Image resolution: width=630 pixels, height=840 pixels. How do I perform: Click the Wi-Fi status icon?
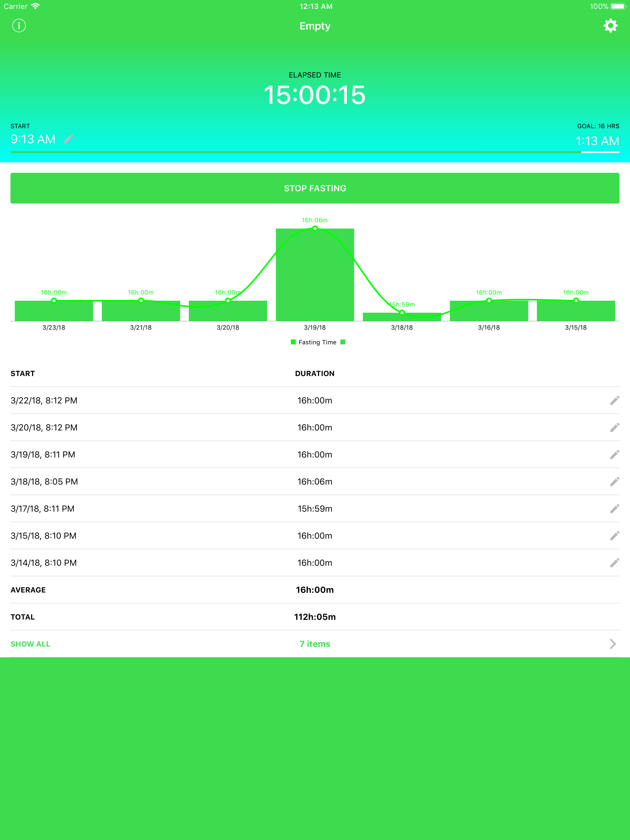click(35, 6)
